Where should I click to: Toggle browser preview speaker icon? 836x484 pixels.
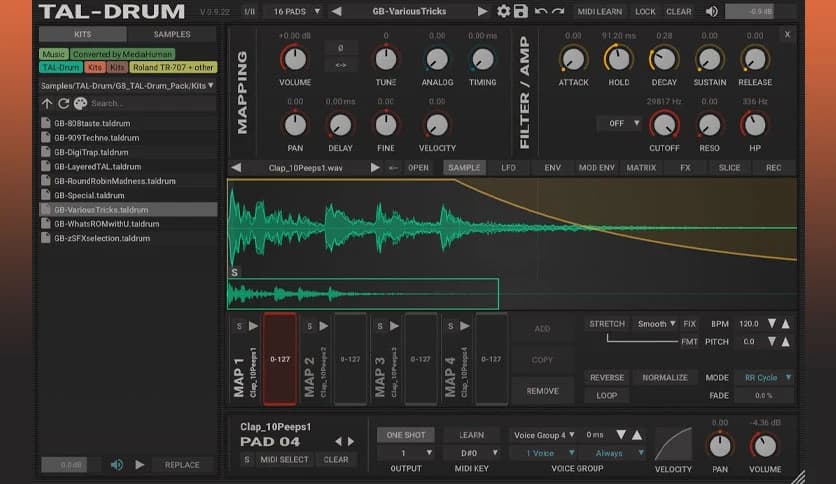pyautogui.click(x=116, y=465)
